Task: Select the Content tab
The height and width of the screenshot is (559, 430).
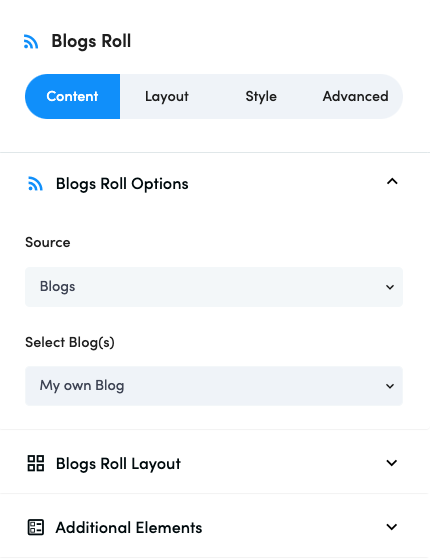Action: (72, 96)
